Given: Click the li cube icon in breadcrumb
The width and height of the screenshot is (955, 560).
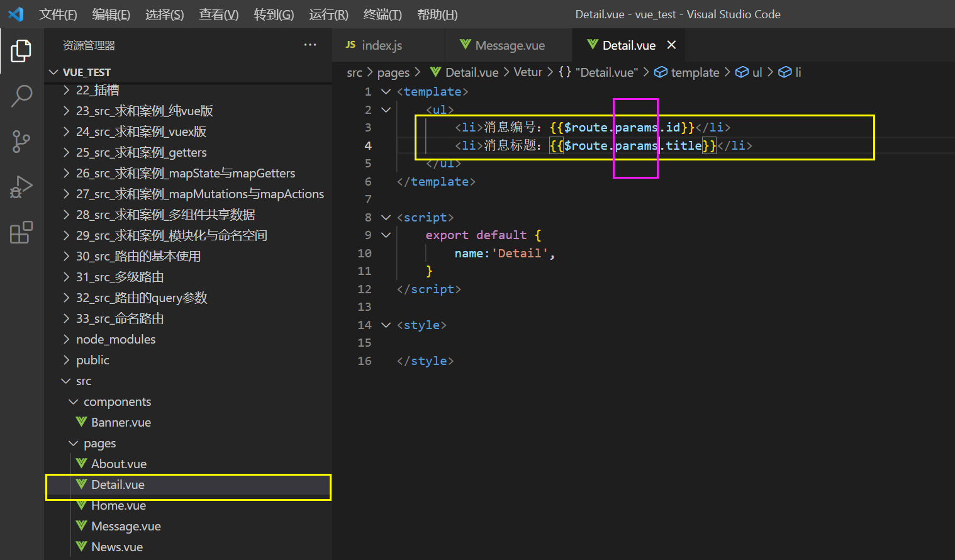Looking at the screenshot, I should [785, 72].
